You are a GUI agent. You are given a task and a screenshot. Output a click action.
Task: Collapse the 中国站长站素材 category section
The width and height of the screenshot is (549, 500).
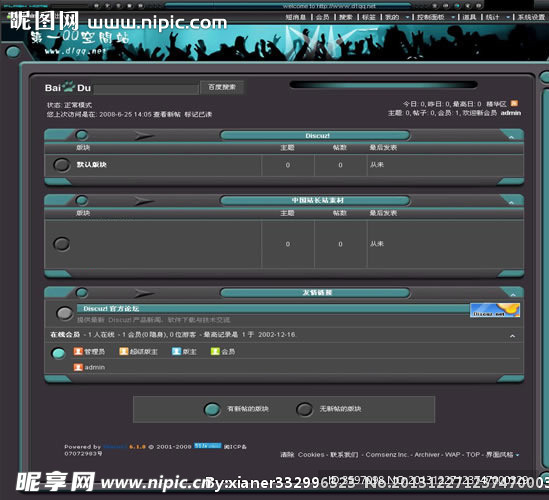coord(512,202)
